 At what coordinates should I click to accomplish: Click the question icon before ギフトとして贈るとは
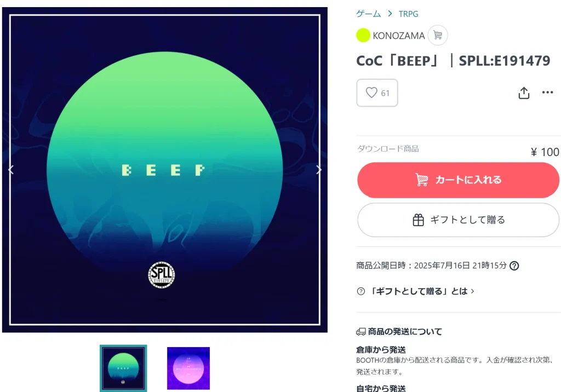tap(360, 291)
